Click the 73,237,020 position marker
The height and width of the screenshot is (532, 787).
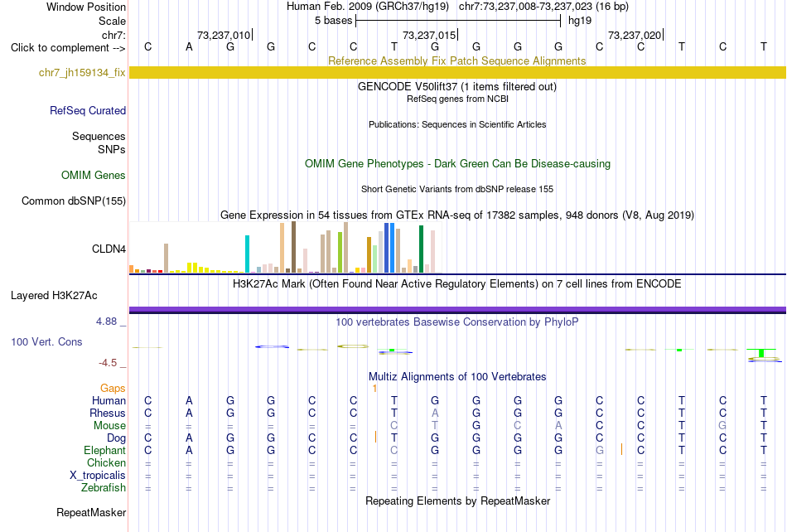tap(635, 35)
